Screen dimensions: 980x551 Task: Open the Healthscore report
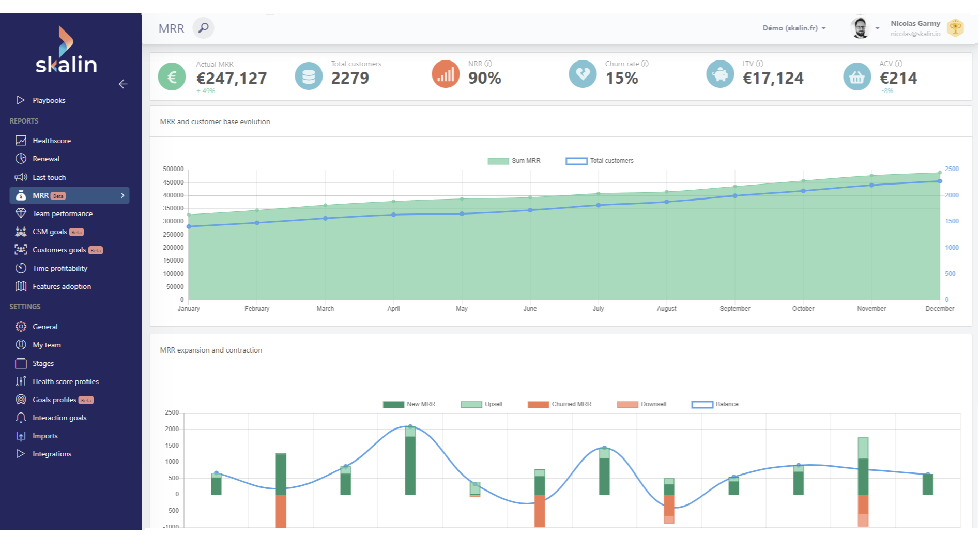pyautogui.click(x=52, y=141)
